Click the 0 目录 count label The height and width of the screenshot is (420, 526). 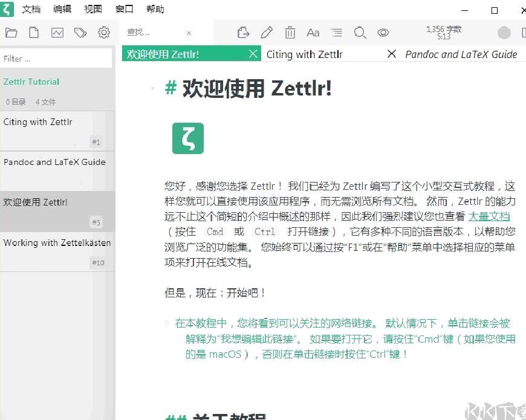[16, 102]
